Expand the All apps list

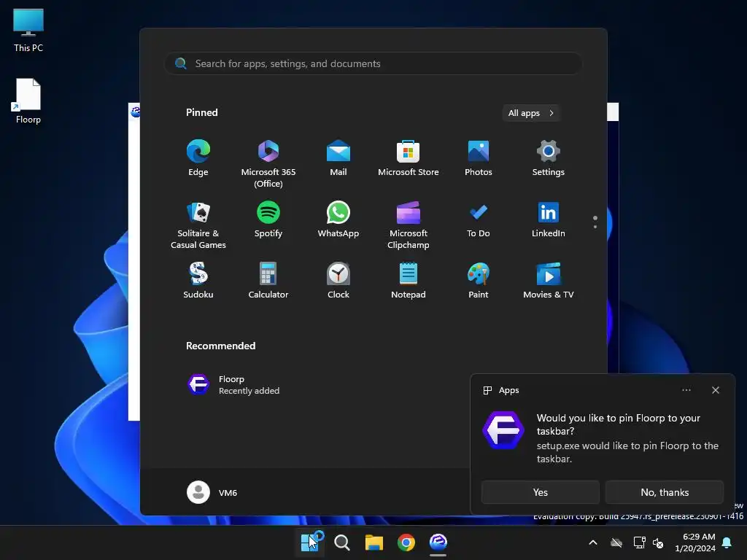click(x=531, y=113)
